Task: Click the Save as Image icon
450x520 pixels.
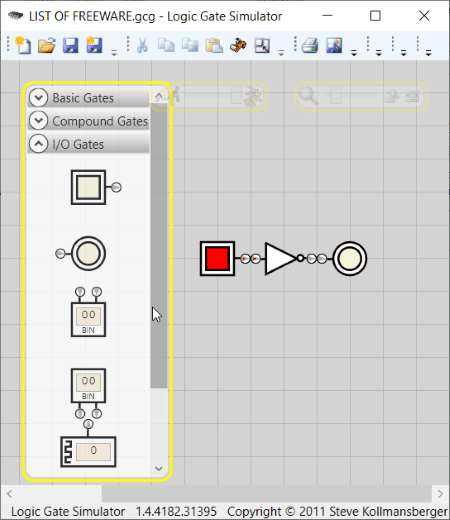Action: 334,45
